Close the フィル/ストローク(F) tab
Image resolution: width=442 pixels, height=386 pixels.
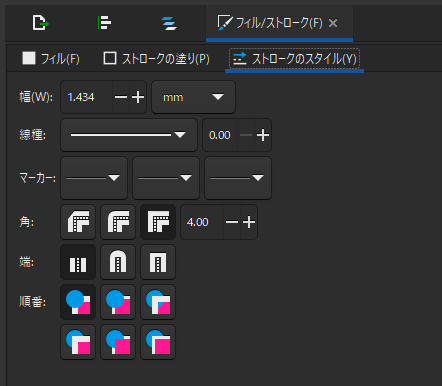click(x=333, y=23)
